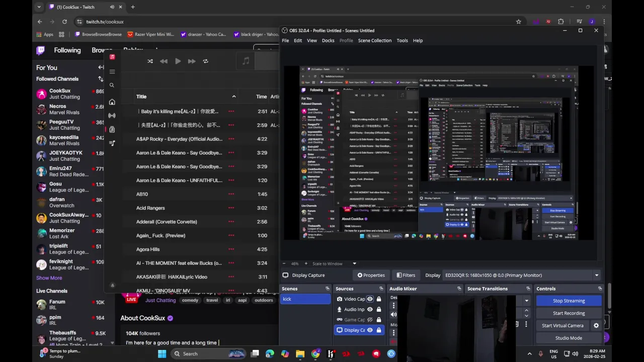Show the hidden Game Capture source
The height and width of the screenshot is (362, 644).
pyautogui.click(x=370, y=320)
